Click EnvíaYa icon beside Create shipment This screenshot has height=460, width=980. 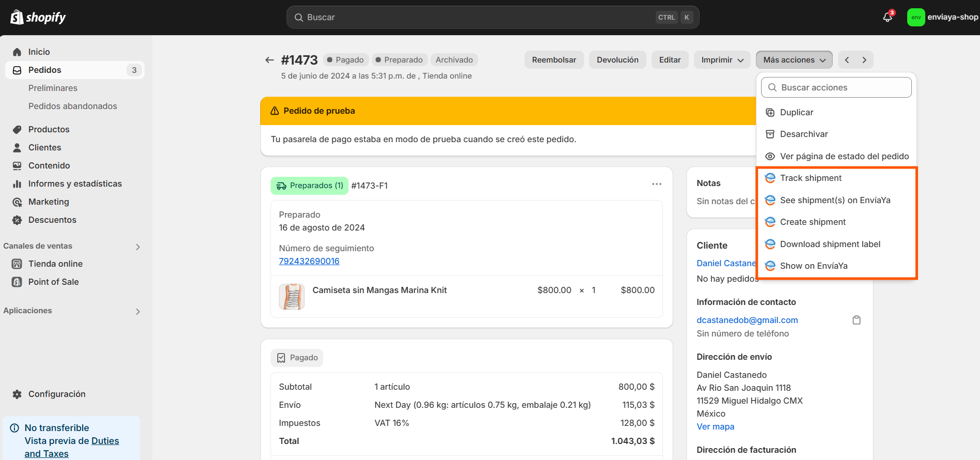tap(770, 222)
